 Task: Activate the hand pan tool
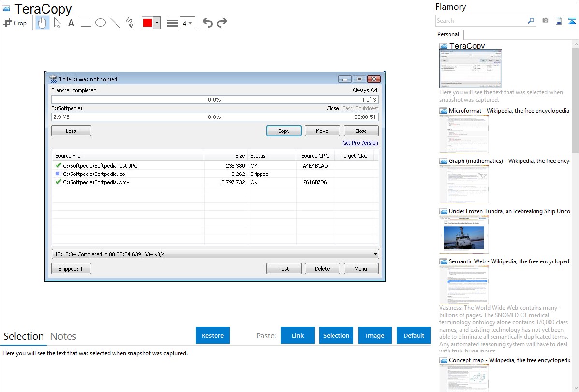point(43,23)
